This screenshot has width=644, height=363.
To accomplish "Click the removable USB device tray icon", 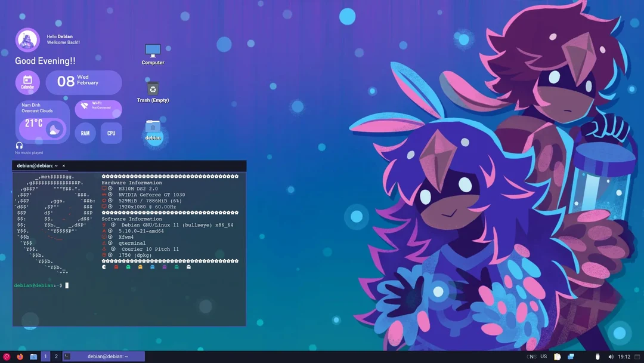I will (x=597, y=356).
